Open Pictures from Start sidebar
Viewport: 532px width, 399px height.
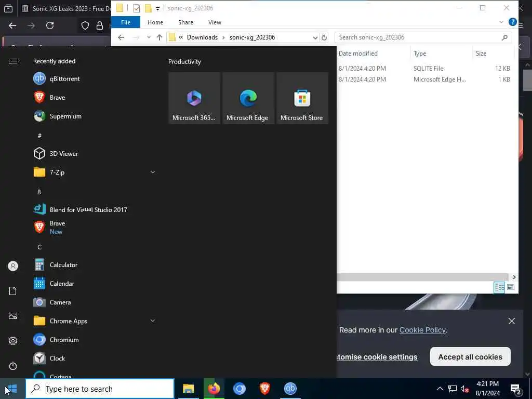click(13, 316)
